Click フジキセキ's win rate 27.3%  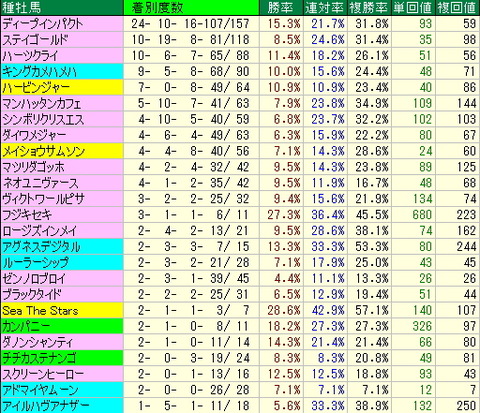(x=284, y=215)
